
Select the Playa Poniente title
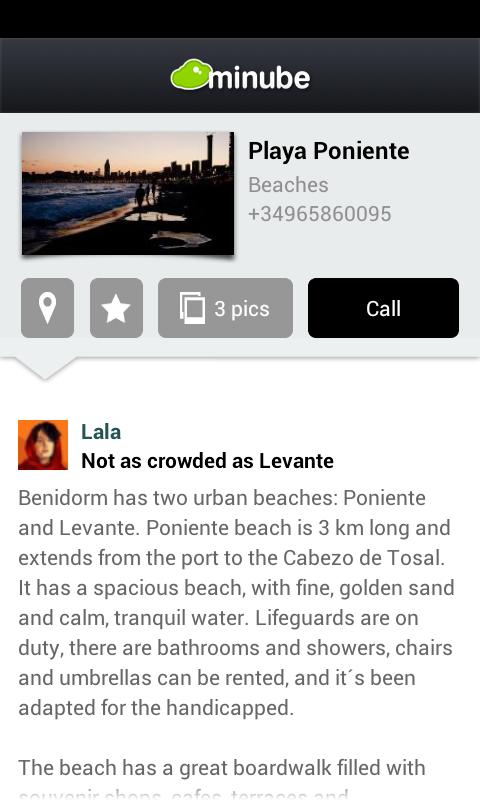(x=329, y=151)
